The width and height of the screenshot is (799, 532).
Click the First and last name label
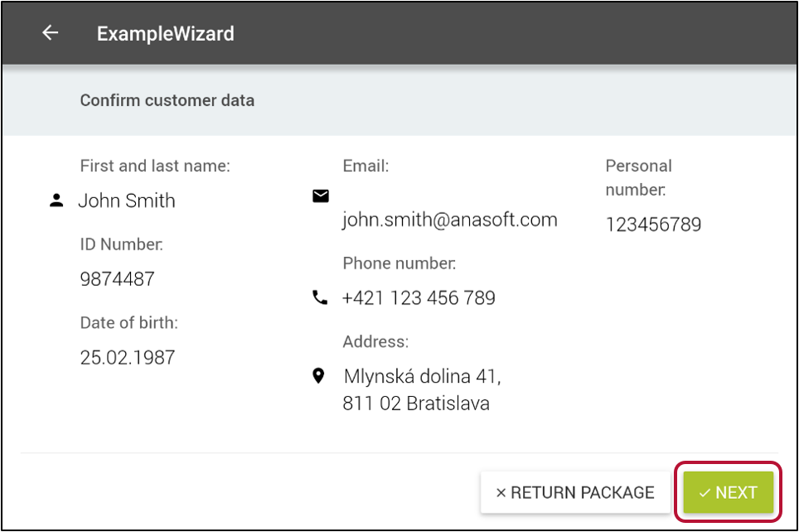tap(155, 166)
